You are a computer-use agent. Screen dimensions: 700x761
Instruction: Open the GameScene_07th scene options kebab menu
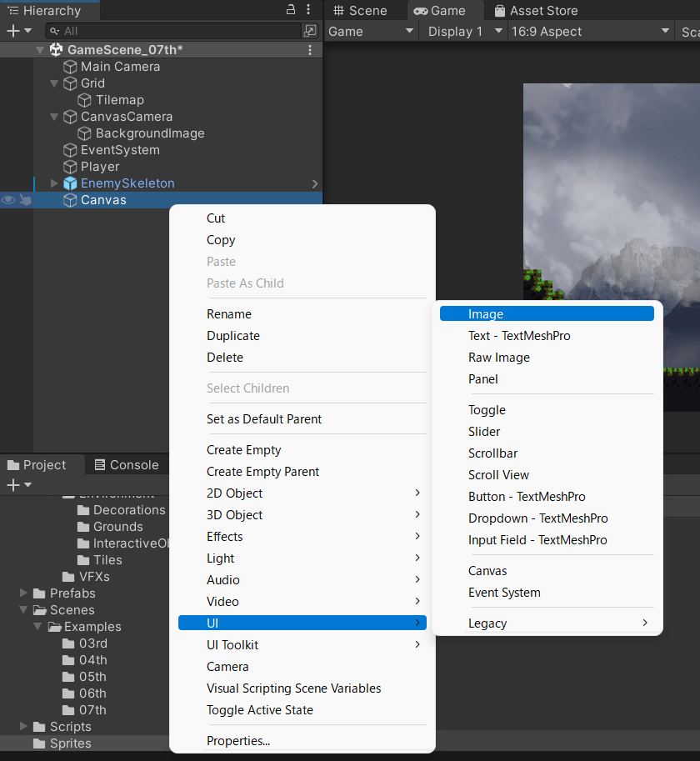coord(310,50)
